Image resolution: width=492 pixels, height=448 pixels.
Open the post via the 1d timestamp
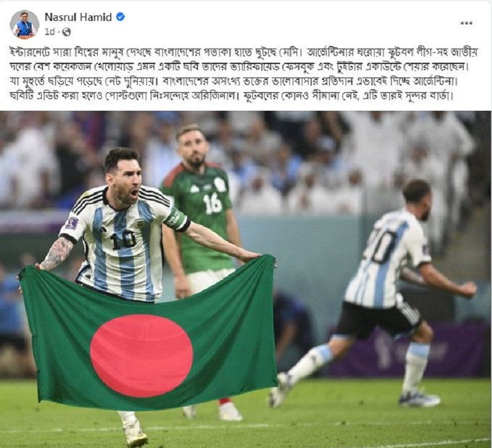(50, 32)
